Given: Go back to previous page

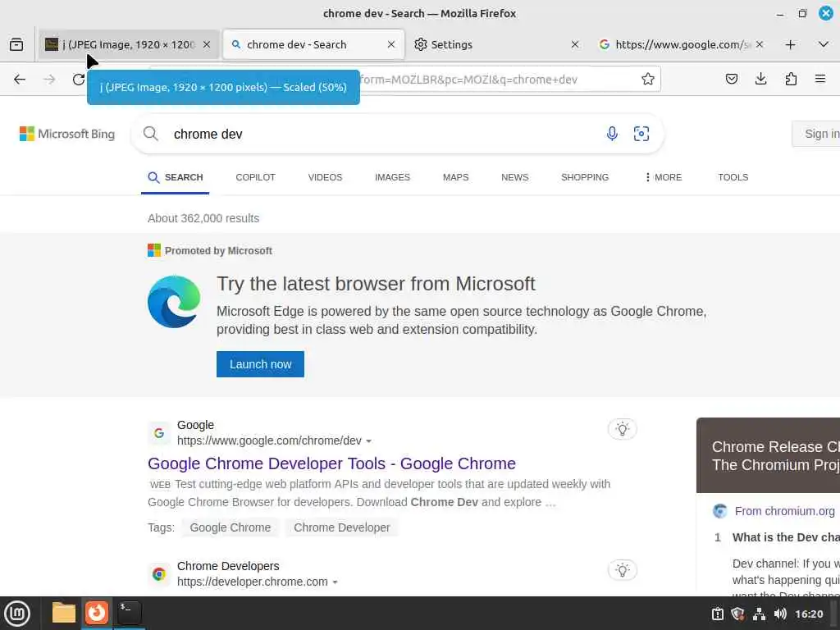Looking at the screenshot, I should pos(20,80).
